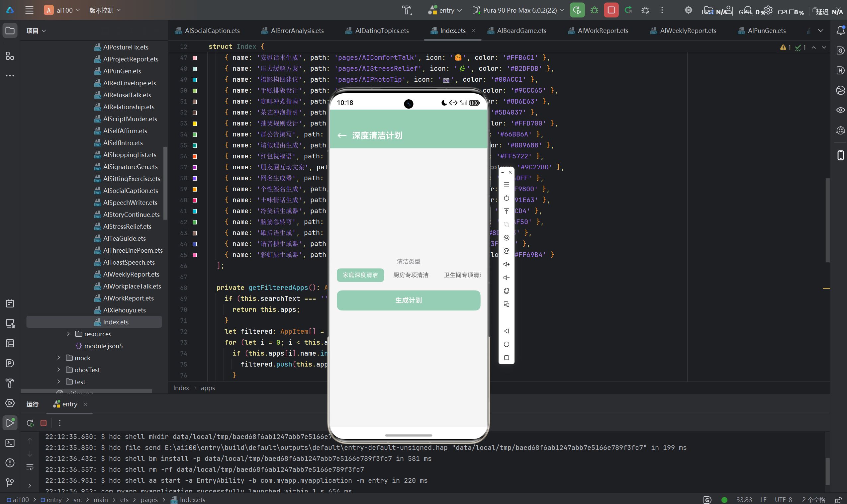This screenshot has height=504, width=847.
Task: Expand the ohosTest folder
Action: 59,370
